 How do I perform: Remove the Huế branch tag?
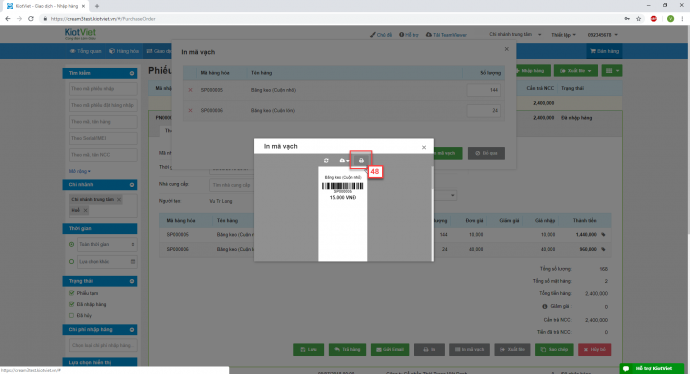coord(85,210)
